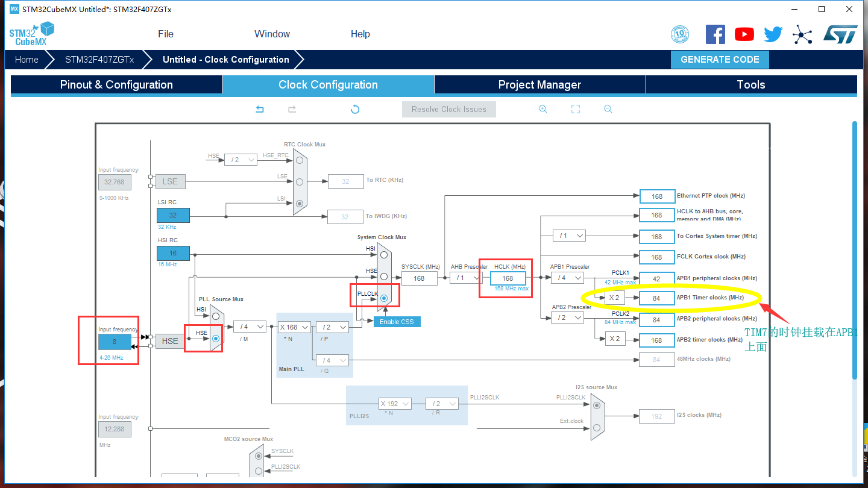Go to the STM32F407ZGTx breadcrumb
Screen dimensions: 868x488
(x=99, y=60)
